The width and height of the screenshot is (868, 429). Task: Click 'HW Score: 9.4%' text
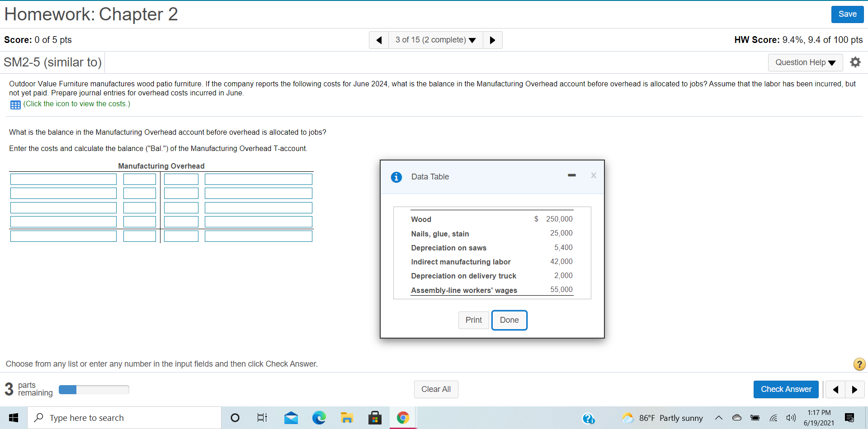tap(769, 40)
